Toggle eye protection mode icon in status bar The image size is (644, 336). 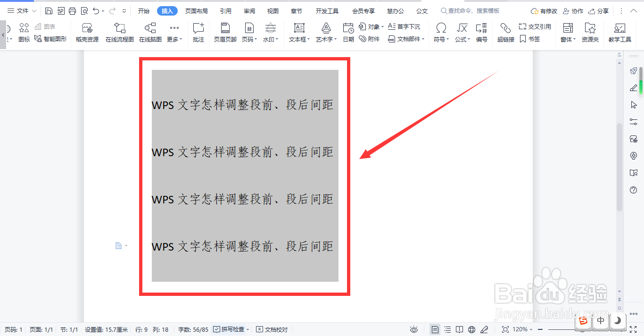pyautogui.click(x=414, y=329)
